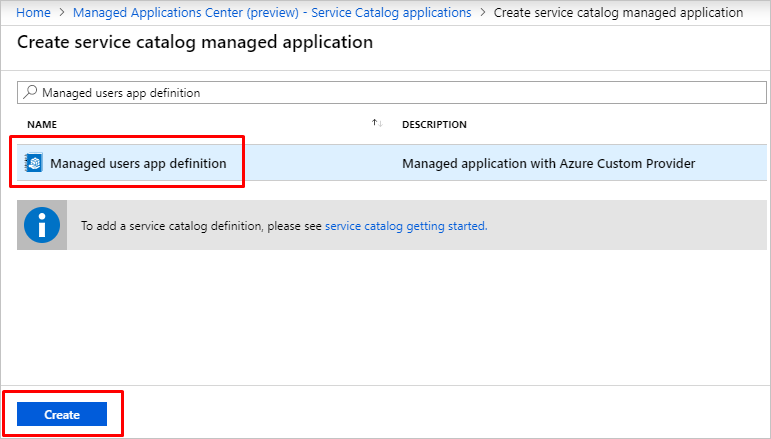
Task: Click the page heading title text
Action: 195,43
